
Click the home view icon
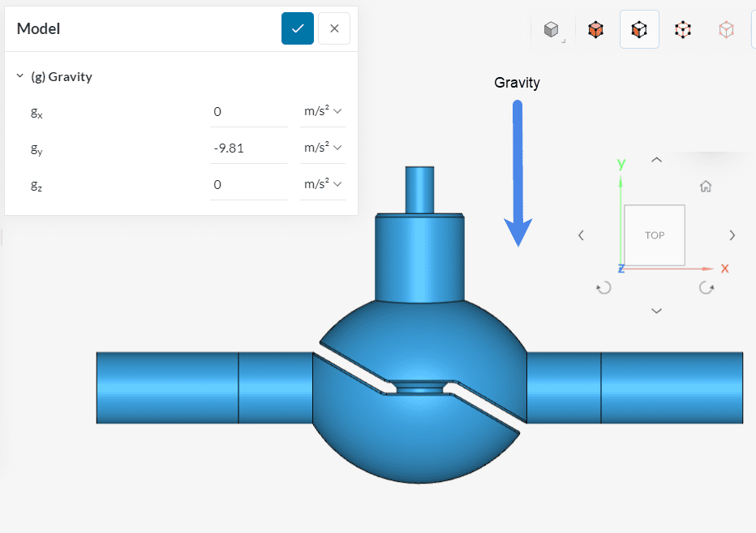[x=705, y=185]
